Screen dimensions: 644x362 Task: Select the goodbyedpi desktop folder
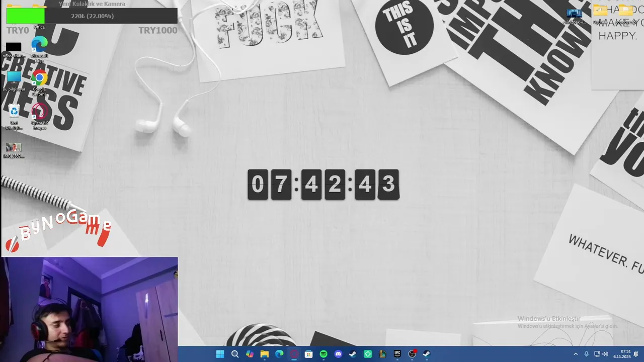click(625, 15)
